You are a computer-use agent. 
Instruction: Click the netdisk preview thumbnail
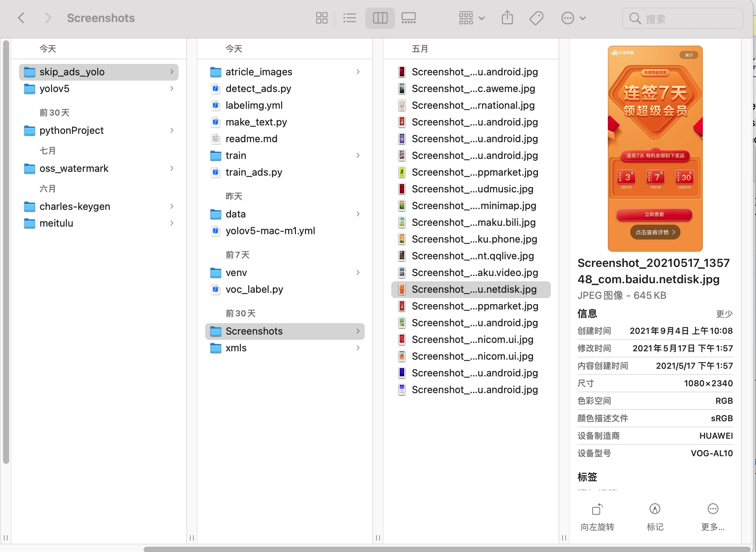(x=655, y=148)
